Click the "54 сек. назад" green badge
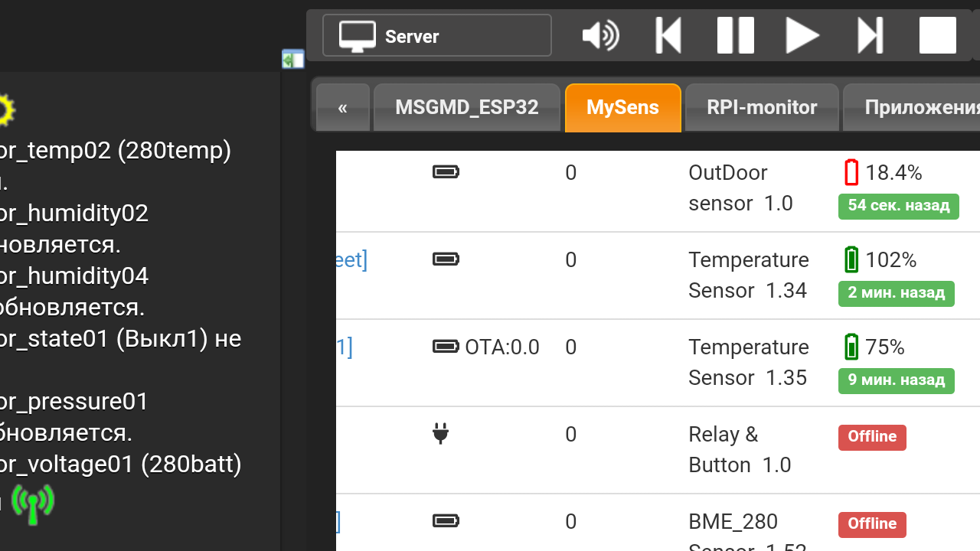The width and height of the screenshot is (980, 551). point(898,206)
